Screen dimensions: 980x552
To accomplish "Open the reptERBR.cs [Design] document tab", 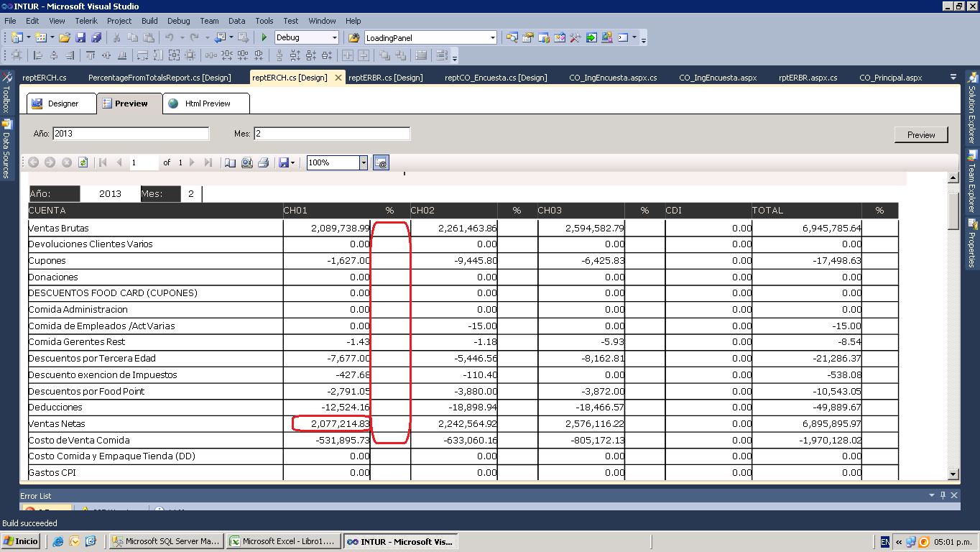I will [386, 78].
